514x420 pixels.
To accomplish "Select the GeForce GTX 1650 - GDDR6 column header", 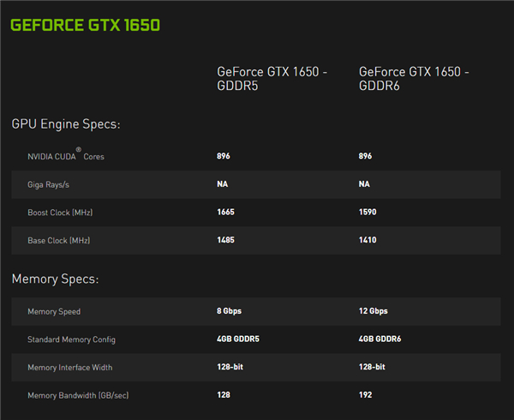I will 414,79.
